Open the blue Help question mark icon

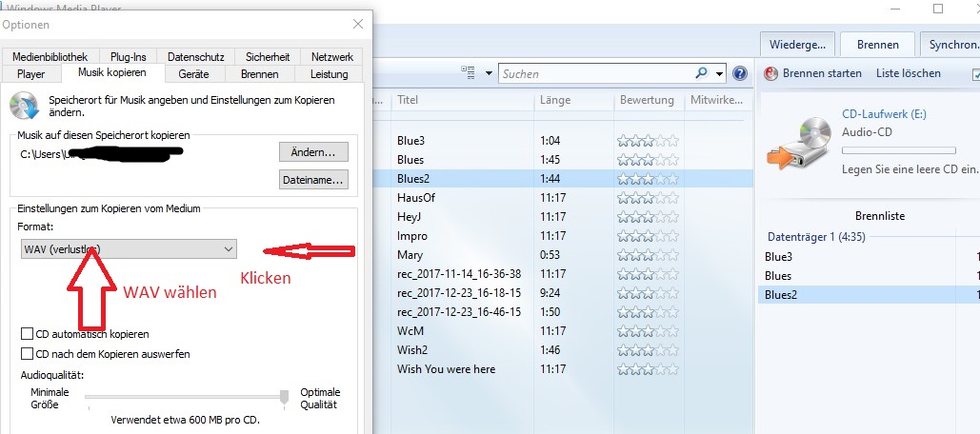pos(740,73)
